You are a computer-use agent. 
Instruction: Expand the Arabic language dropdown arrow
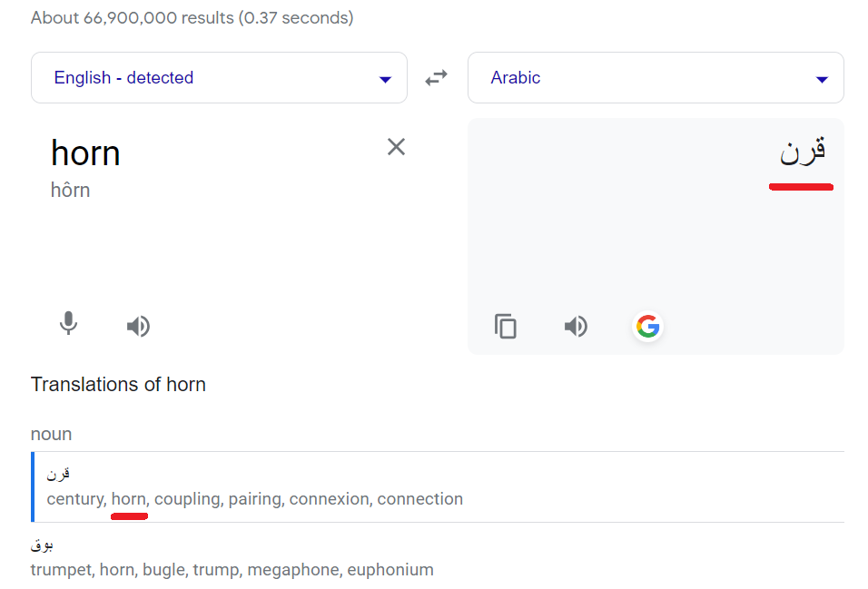coord(822,80)
